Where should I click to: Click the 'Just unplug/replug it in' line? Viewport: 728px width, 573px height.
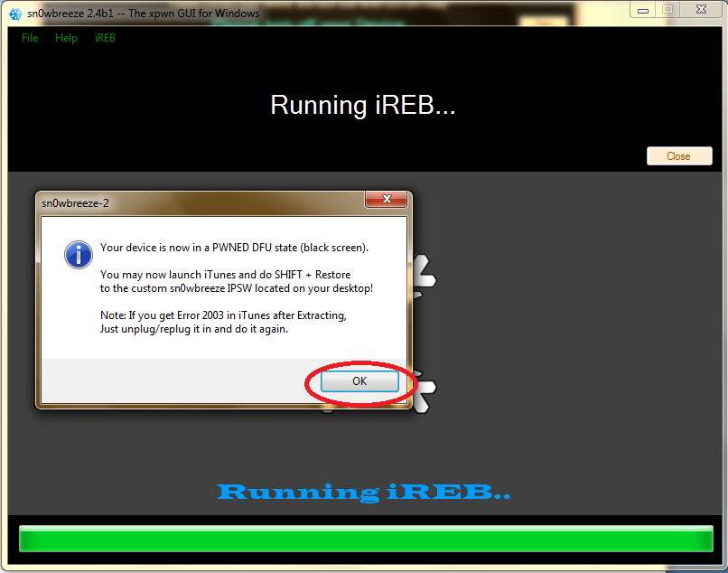[194, 329]
